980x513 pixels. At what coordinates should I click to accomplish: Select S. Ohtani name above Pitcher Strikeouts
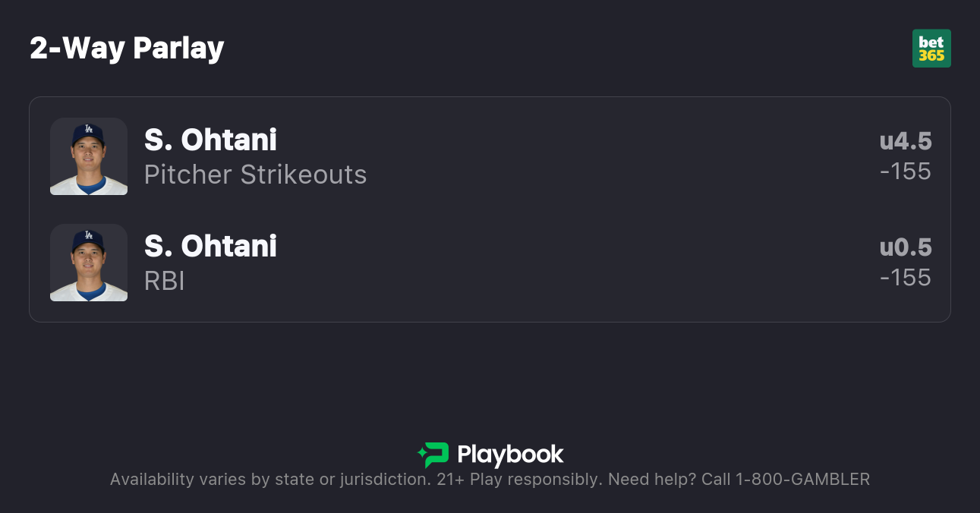(210, 140)
